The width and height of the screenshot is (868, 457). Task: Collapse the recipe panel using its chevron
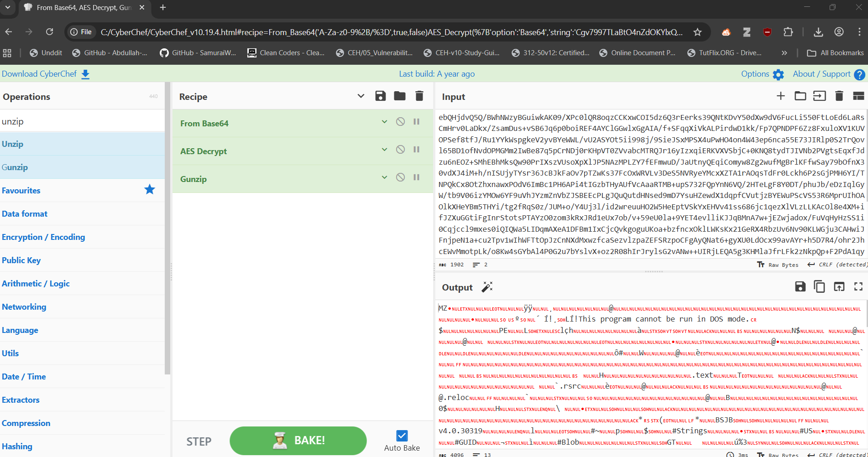361,96
